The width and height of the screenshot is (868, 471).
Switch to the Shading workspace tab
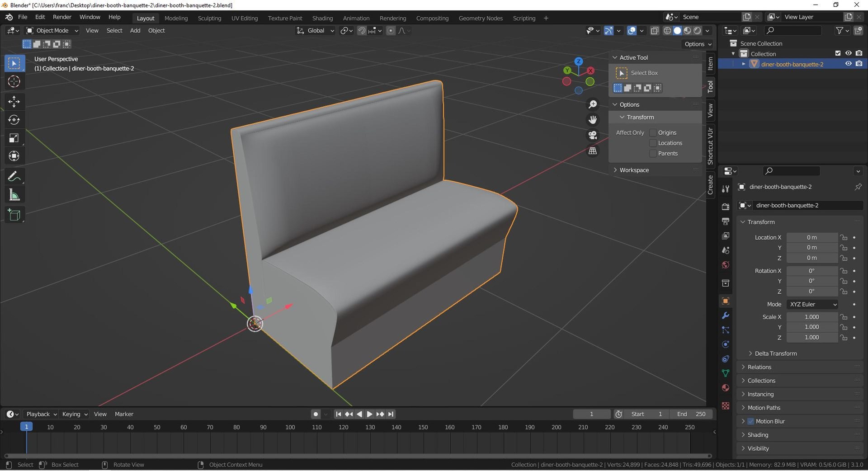coord(322,18)
